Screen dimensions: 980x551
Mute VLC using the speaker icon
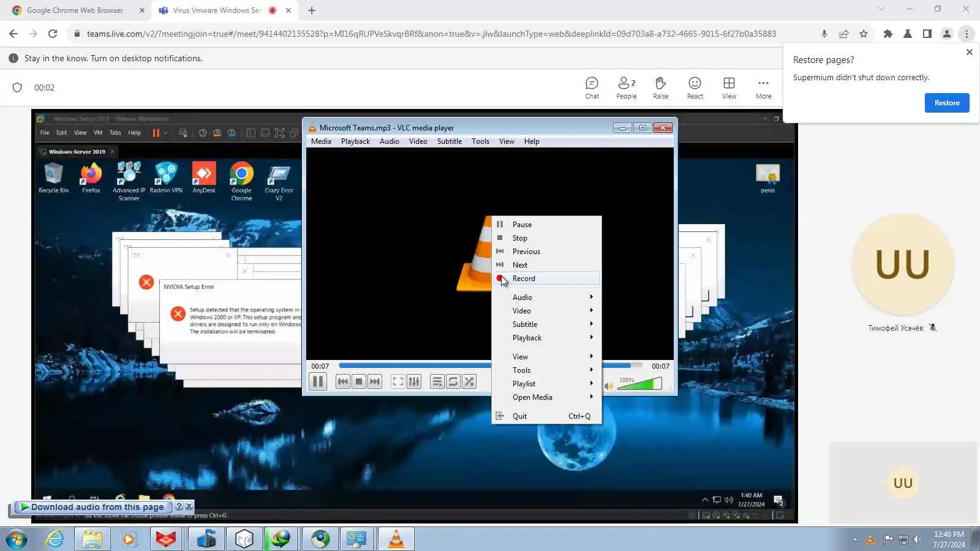[609, 386]
